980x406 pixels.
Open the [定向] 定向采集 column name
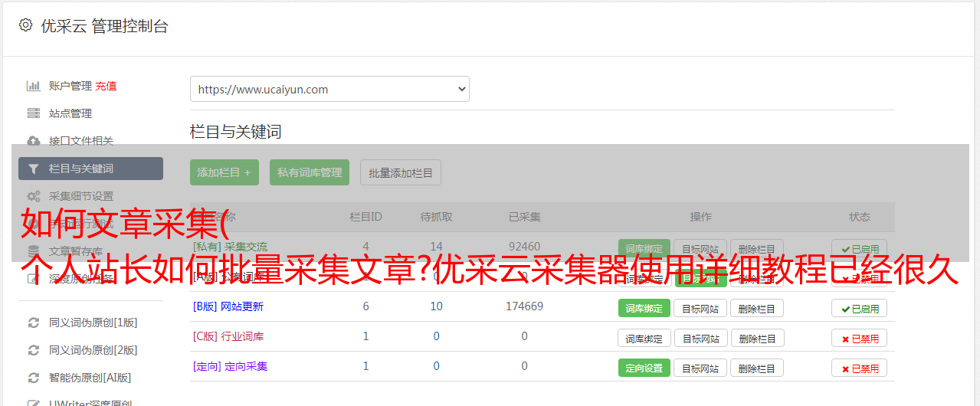(230, 366)
